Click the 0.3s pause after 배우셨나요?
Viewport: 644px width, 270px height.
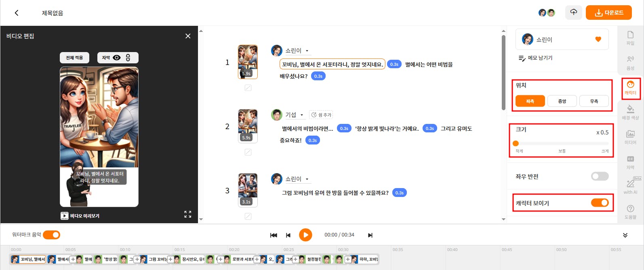318,76
